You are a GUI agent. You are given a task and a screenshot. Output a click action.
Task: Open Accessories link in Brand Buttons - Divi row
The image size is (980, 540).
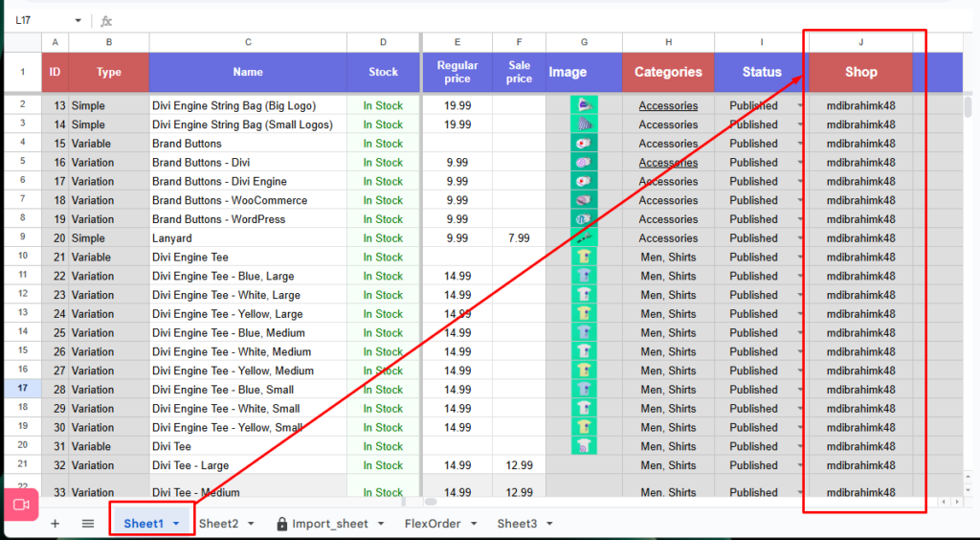coord(668,163)
